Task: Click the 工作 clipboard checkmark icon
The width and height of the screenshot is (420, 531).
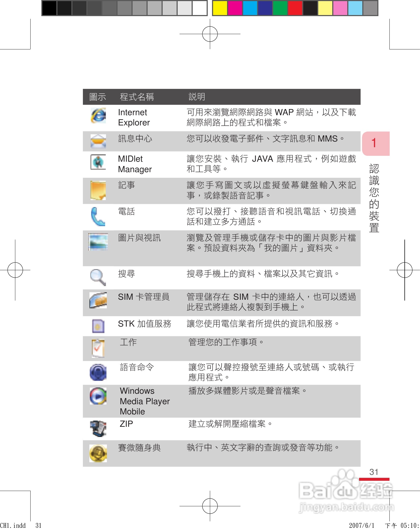Action: click(98, 348)
